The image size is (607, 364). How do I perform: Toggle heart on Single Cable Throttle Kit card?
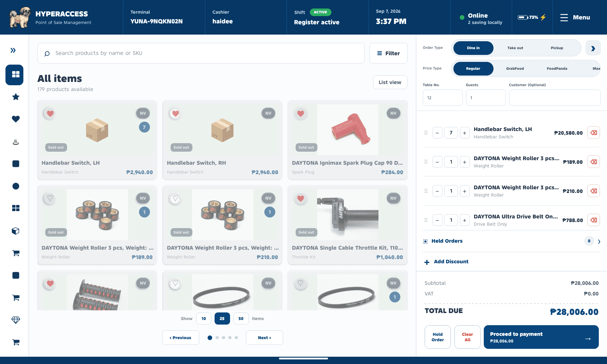coord(301,198)
